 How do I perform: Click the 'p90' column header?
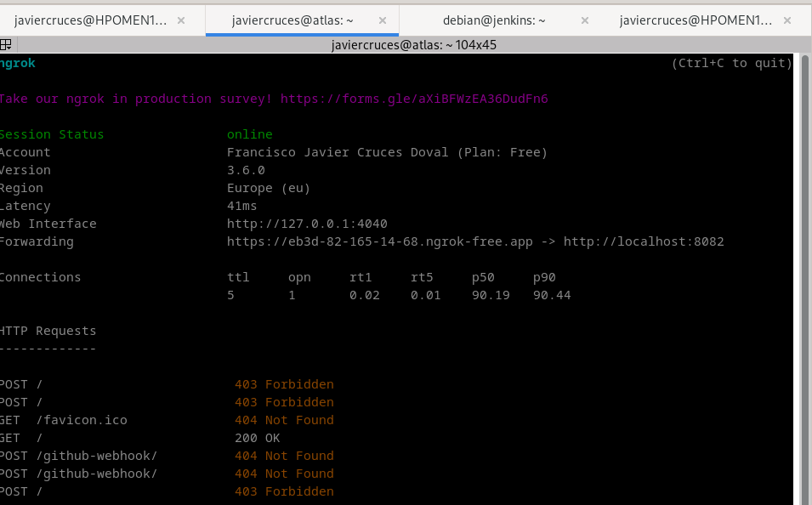pyautogui.click(x=544, y=278)
